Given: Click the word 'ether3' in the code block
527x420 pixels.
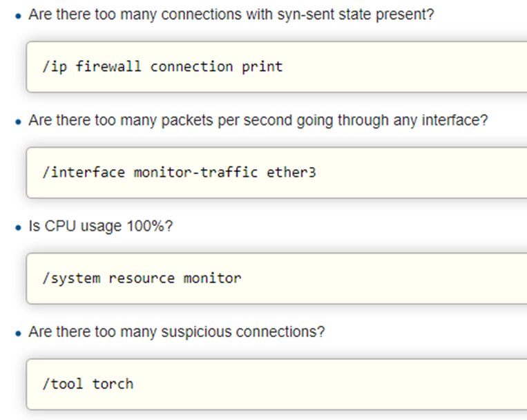Looking at the screenshot, I should (291, 173).
